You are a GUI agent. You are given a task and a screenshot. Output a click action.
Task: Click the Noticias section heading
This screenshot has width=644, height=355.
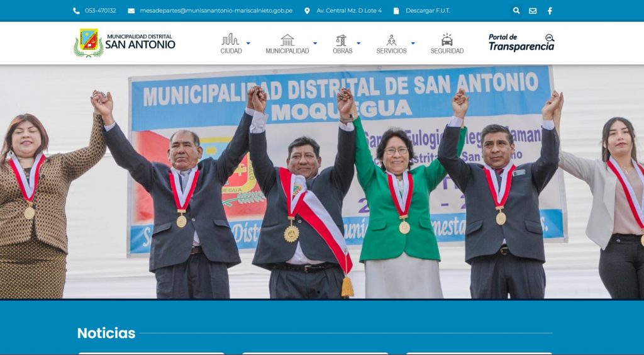[106, 333]
